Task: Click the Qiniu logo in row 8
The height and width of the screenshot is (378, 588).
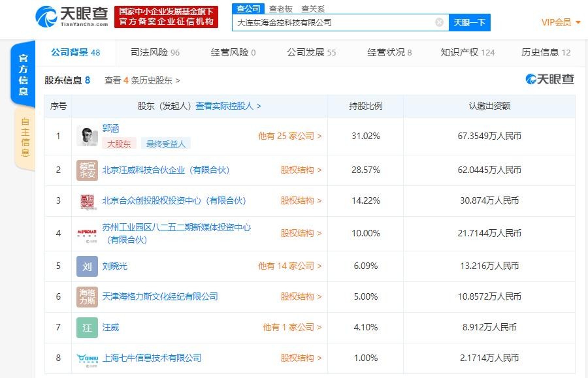Action: coord(87,358)
